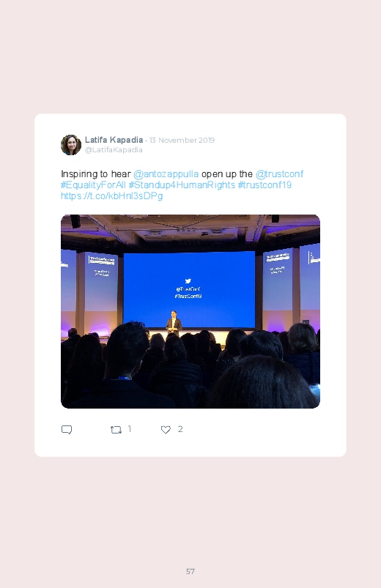Click the retweet arrows icon

(116, 430)
